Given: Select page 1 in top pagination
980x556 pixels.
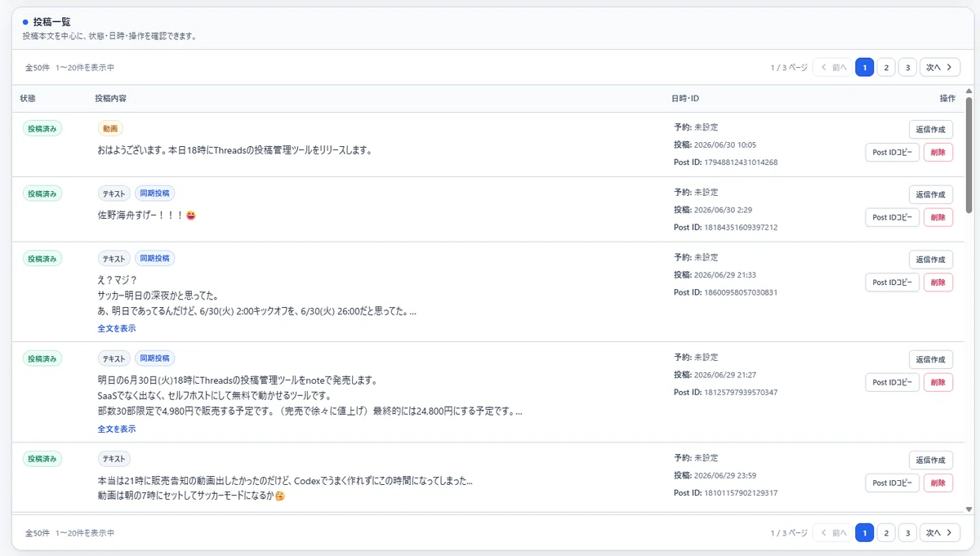Looking at the screenshot, I should 865,67.
